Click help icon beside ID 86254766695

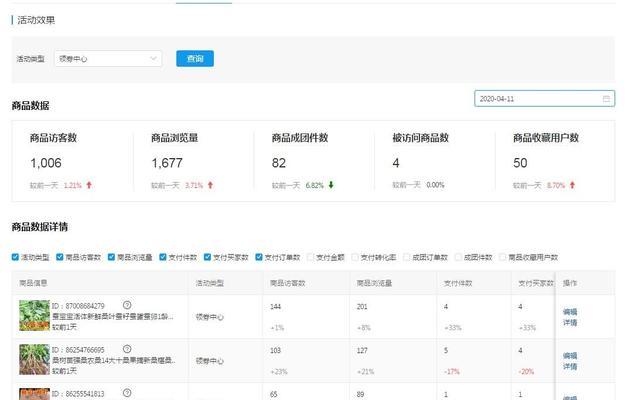click(x=127, y=349)
